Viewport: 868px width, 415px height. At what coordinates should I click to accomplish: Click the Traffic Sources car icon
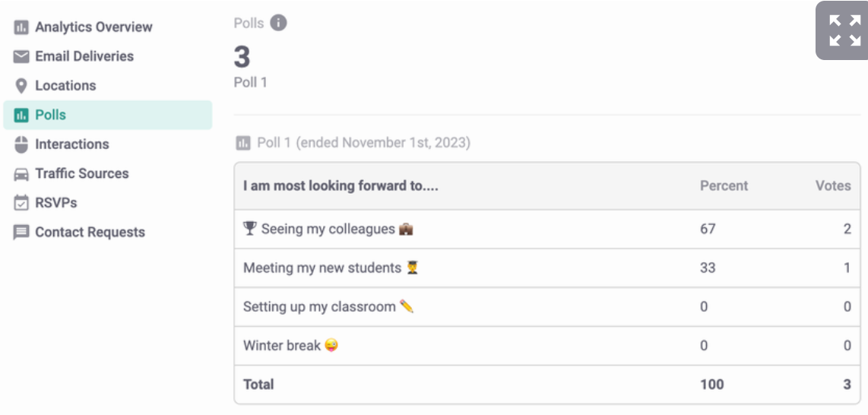click(21, 174)
